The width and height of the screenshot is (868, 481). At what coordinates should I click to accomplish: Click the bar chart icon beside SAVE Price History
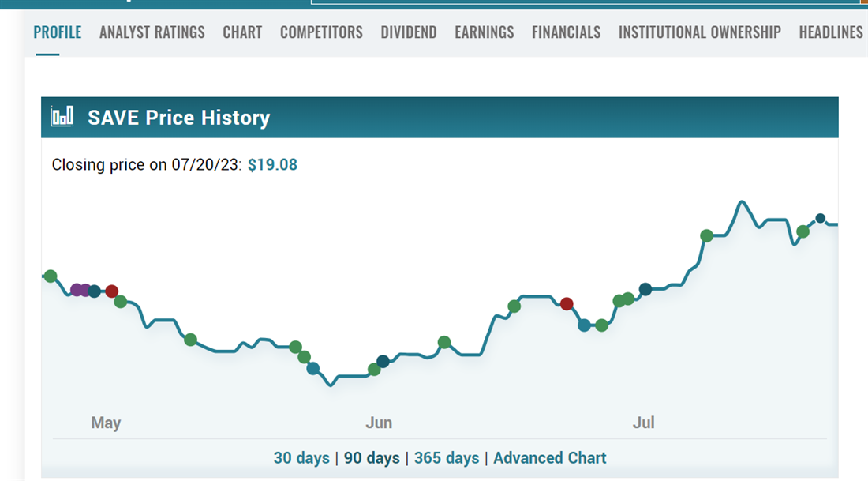point(62,117)
